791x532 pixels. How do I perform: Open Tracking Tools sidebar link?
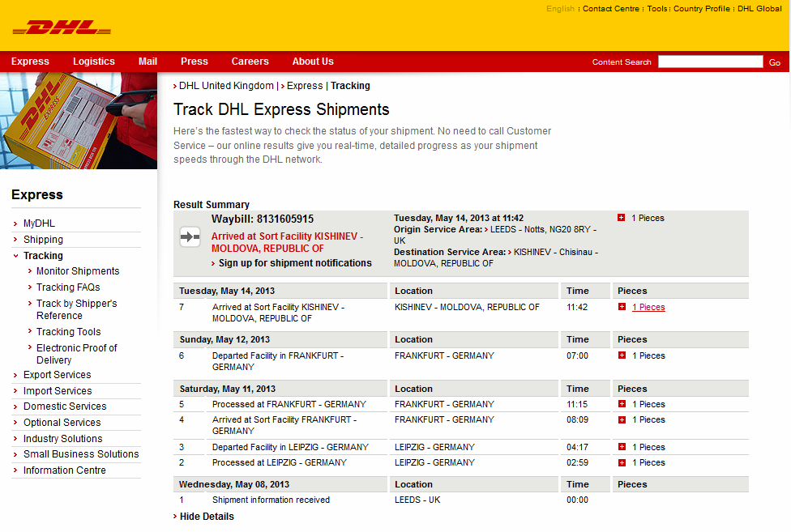tap(69, 331)
